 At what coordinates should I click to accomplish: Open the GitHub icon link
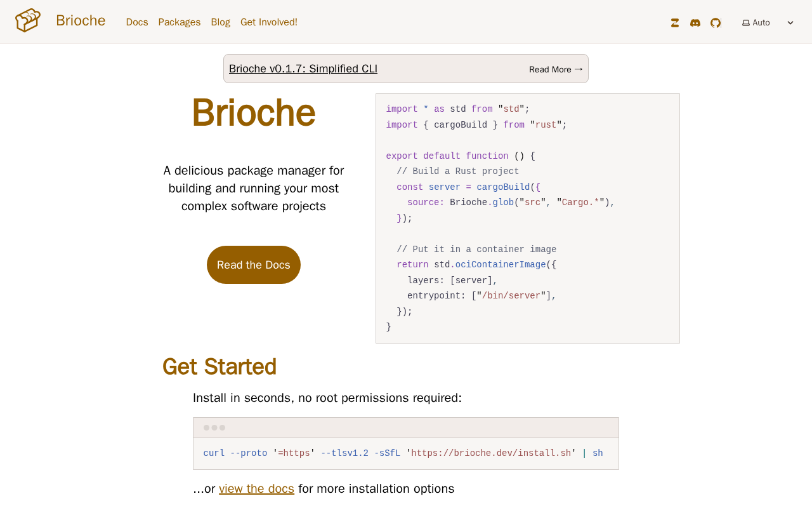[716, 23]
